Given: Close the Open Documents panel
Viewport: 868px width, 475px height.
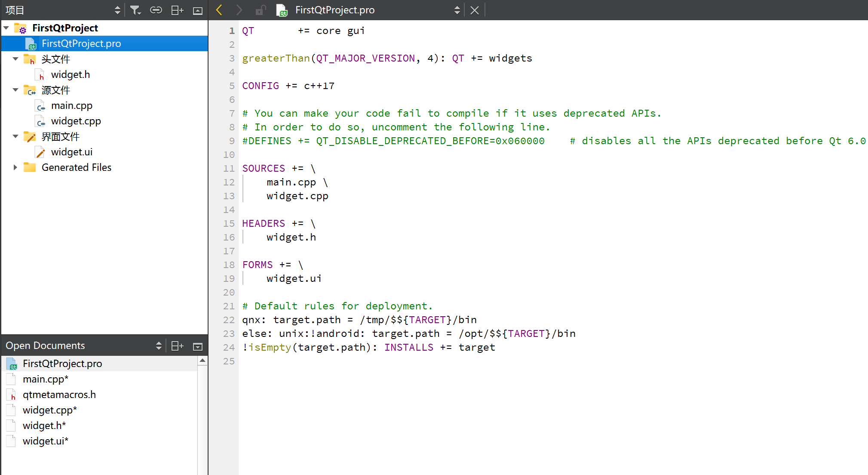Looking at the screenshot, I should coord(198,346).
